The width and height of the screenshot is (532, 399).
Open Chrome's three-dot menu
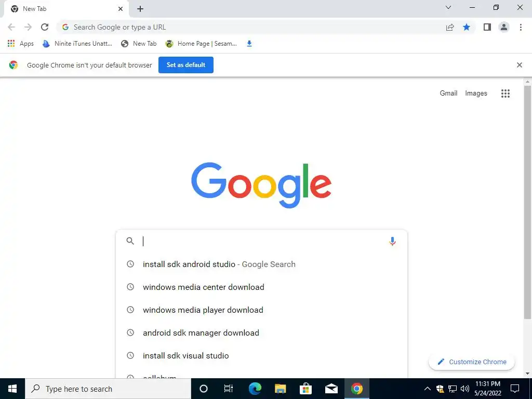coord(521,27)
